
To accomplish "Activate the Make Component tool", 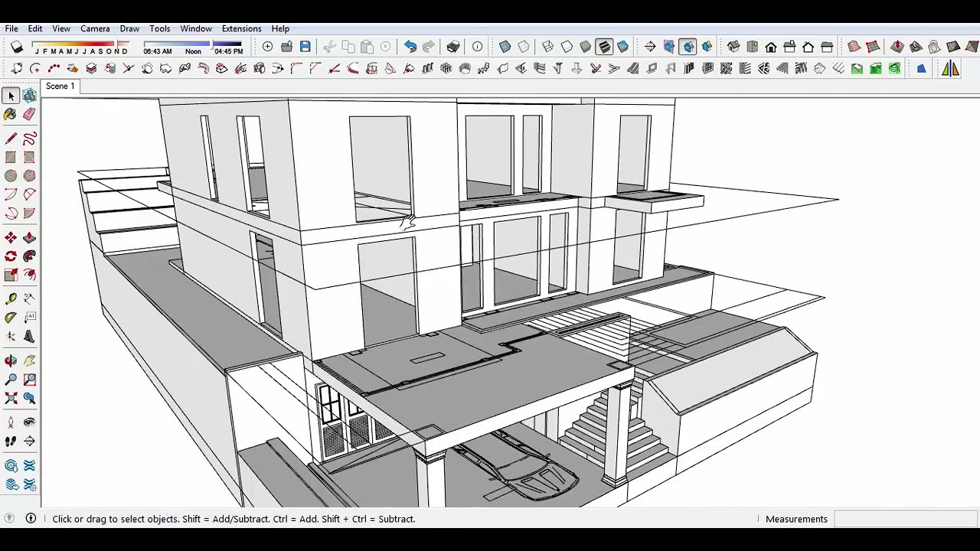I will click(29, 96).
